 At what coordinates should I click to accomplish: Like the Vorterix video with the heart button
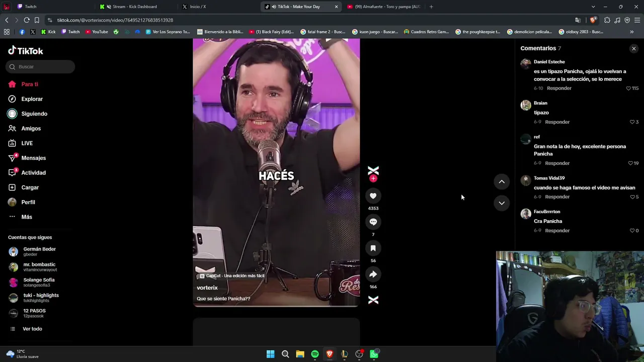coord(373,196)
